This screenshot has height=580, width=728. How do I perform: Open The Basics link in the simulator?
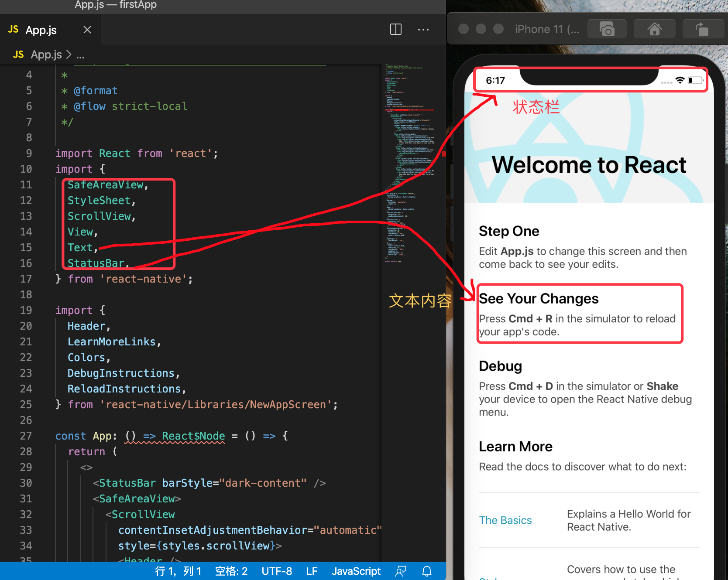pyautogui.click(x=505, y=520)
